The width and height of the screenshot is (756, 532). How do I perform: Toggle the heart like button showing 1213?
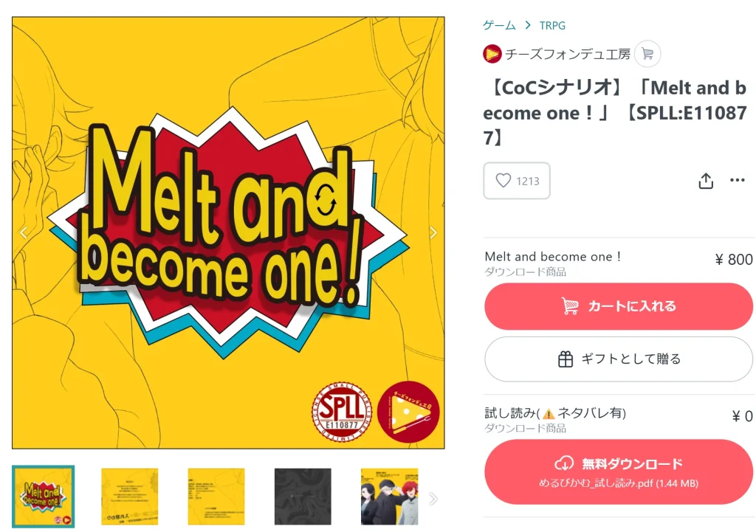[x=516, y=181]
